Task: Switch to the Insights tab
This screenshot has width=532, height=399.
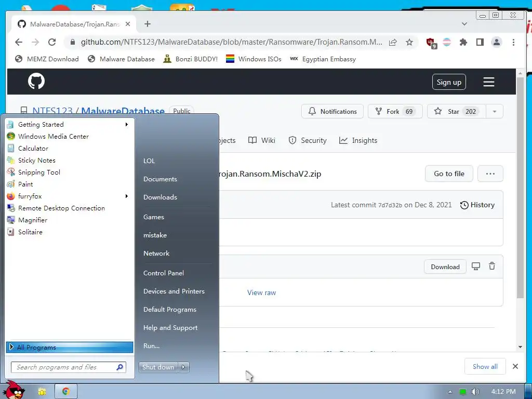Action: pos(358,140)
